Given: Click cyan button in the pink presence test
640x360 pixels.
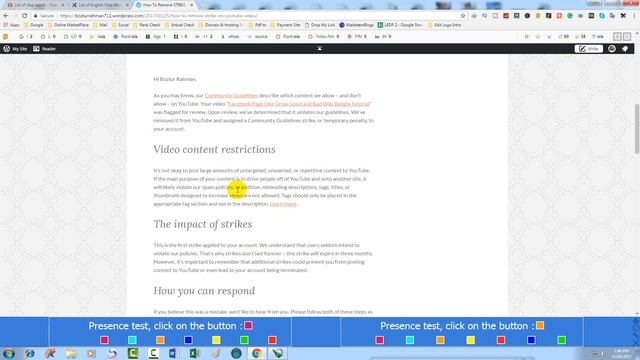Looking at the screenshot, I should point(132,340).
